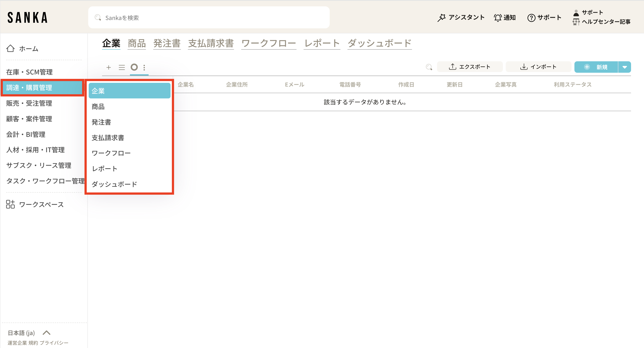This screenshot has width=644, height=348.
Task: Expand the 新規 button dropdown arrow
Action: click(x=624, y=67)
